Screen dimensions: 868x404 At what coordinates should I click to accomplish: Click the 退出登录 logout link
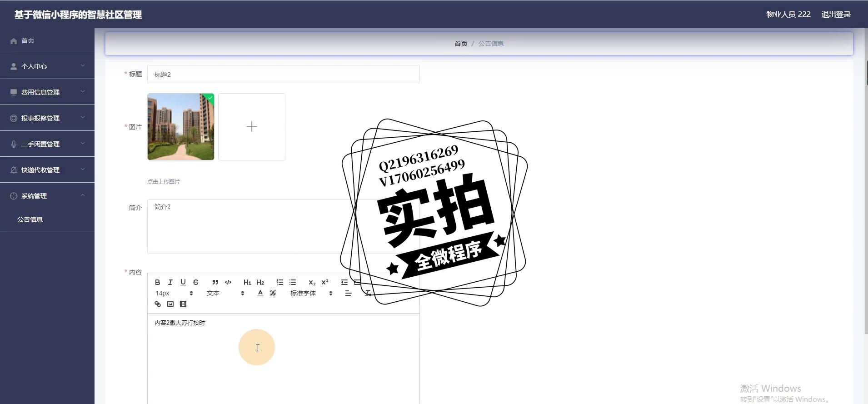click(836, 15)
